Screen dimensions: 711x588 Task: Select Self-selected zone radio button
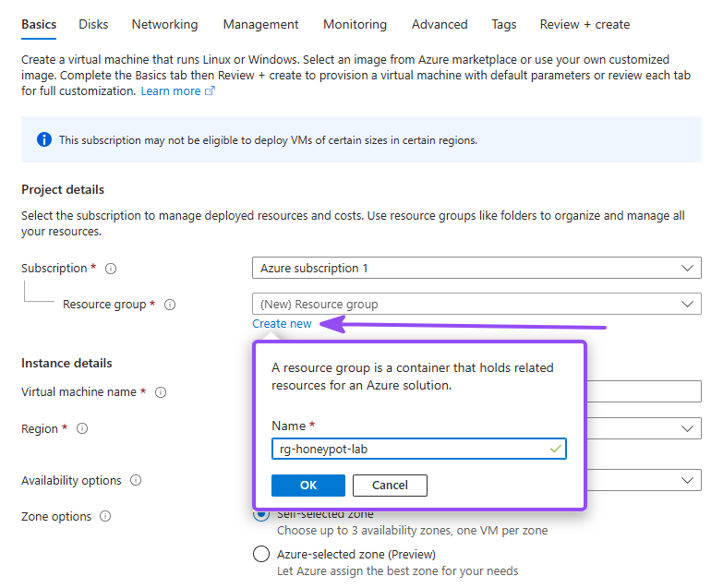(261, 514)
